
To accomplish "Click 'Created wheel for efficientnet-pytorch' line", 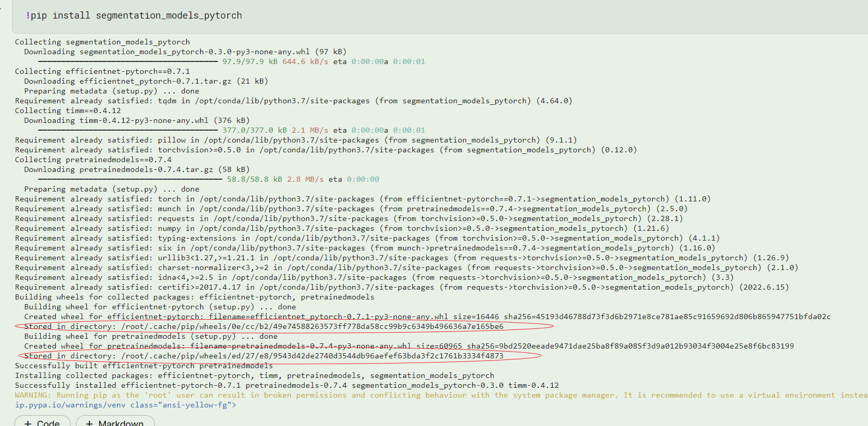I will click(x=427, y=317).
